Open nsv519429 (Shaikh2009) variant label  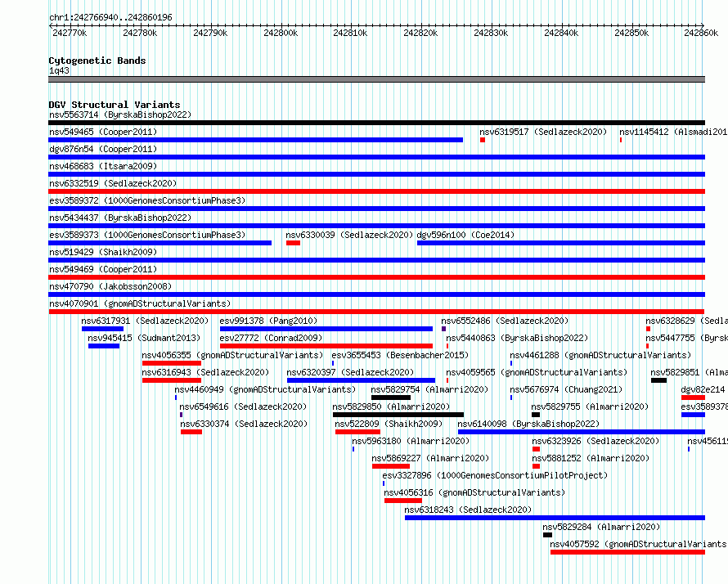click(x=103, y=252)
